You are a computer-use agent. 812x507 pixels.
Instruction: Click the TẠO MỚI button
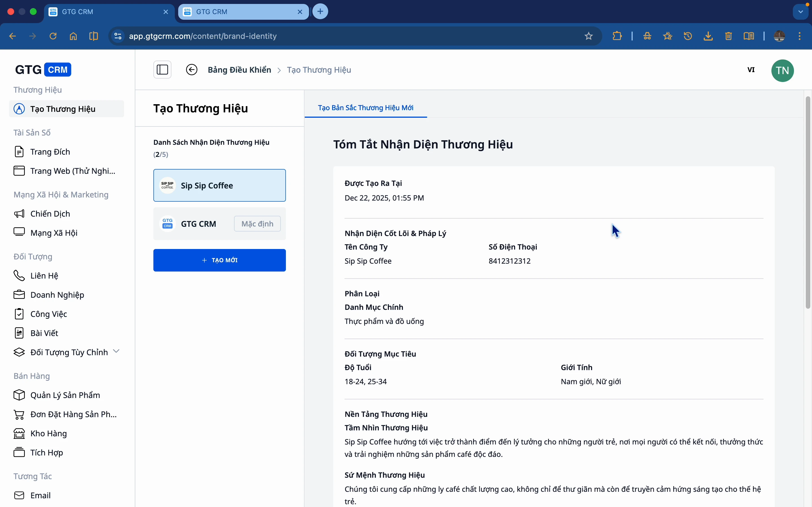point(219,260)
